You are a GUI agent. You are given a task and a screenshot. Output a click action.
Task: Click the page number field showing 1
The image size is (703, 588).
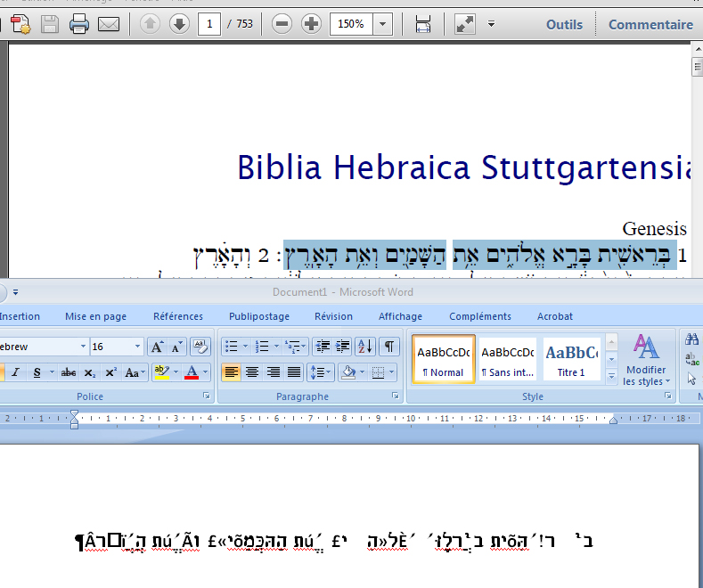[x=208, y=24]
